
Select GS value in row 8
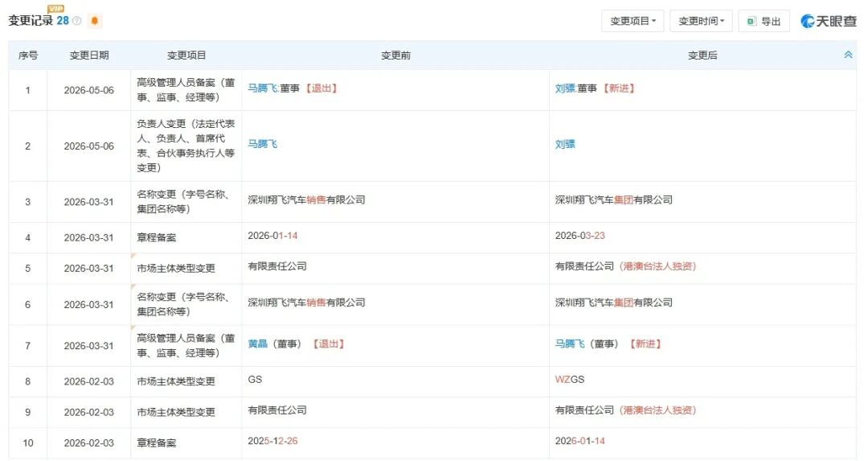(x=255, y=380)
